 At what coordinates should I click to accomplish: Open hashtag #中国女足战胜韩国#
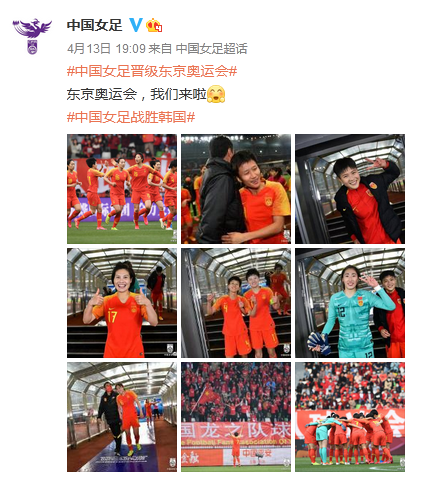click(131, 117)
